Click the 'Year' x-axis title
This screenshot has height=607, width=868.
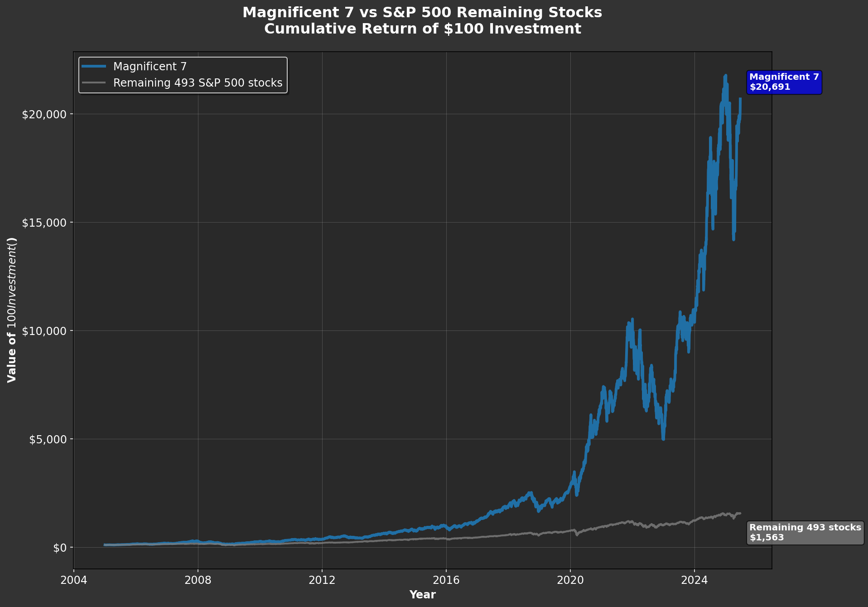click(422, 595)
